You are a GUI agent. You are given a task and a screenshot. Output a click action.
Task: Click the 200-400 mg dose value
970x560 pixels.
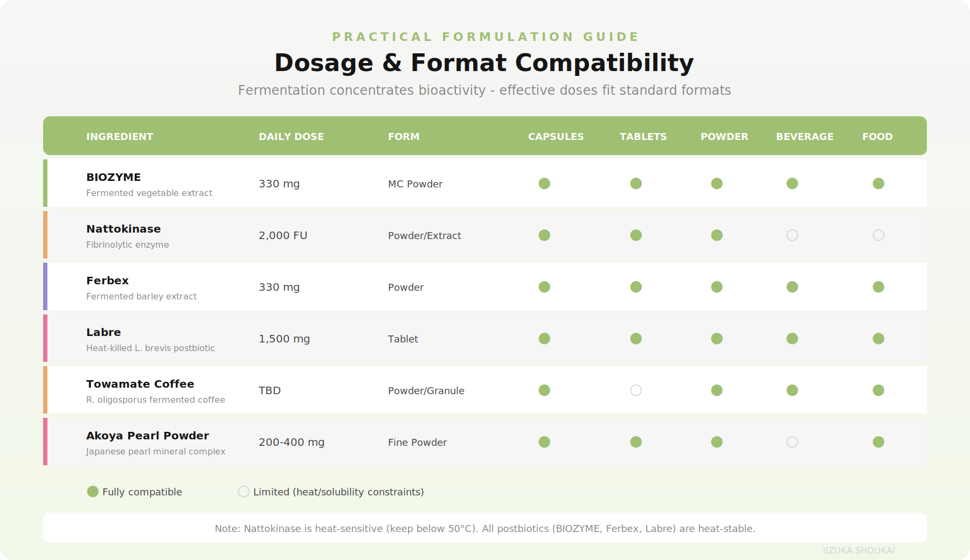[x=292, y=442]
